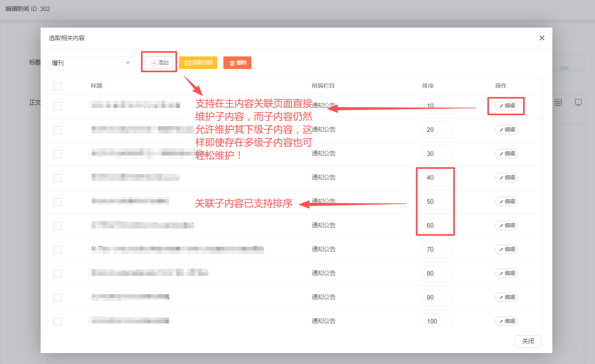Toggle the select-all checkbox in table header
Viewport: 595px width, 364px height.
tap(58, 86)
